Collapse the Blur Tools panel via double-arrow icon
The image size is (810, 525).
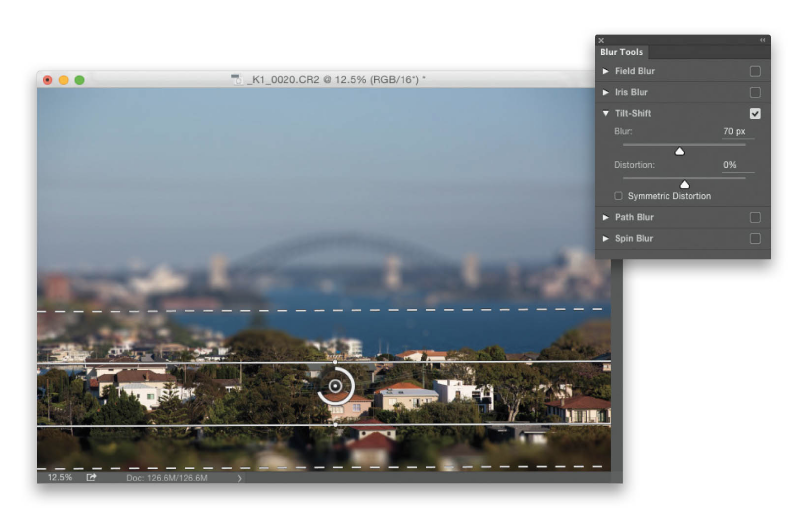tap(763, 40)
